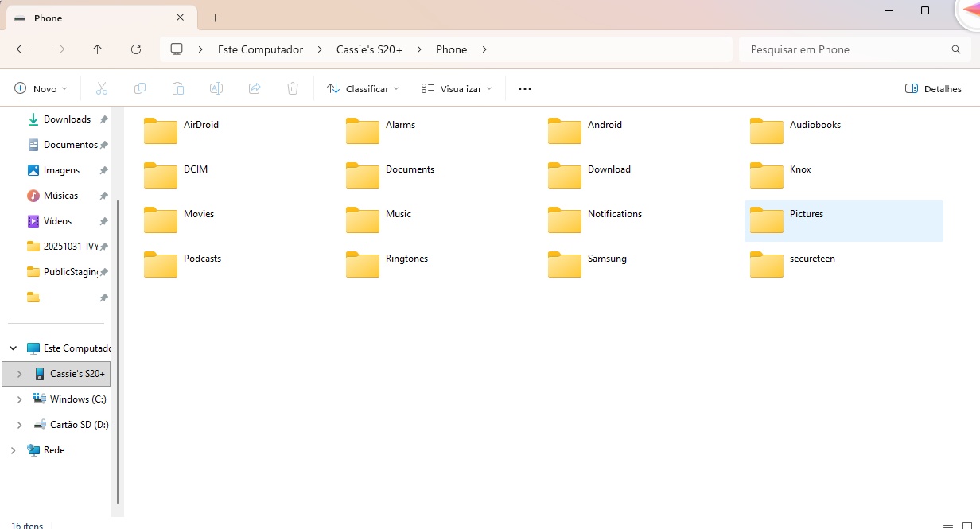Click the Refresh icon in navigation bar

[x=136, y=49]
